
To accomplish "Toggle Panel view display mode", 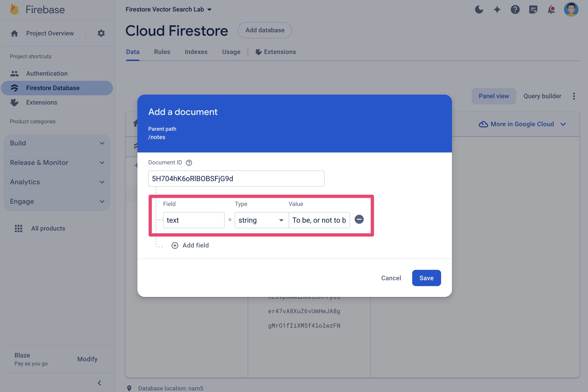I will (494, 96).
